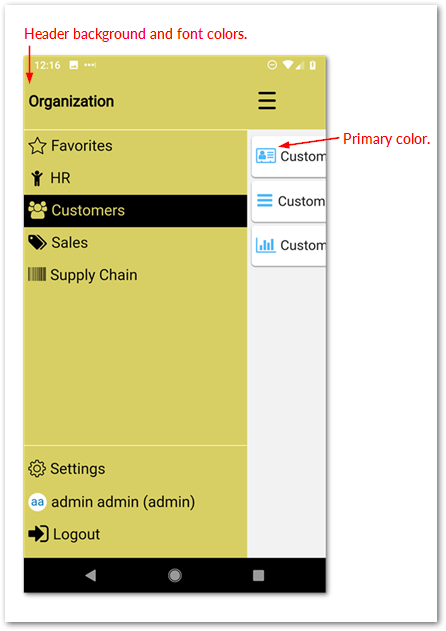
Task: Tap the Android back button
Action: [91, 575]
